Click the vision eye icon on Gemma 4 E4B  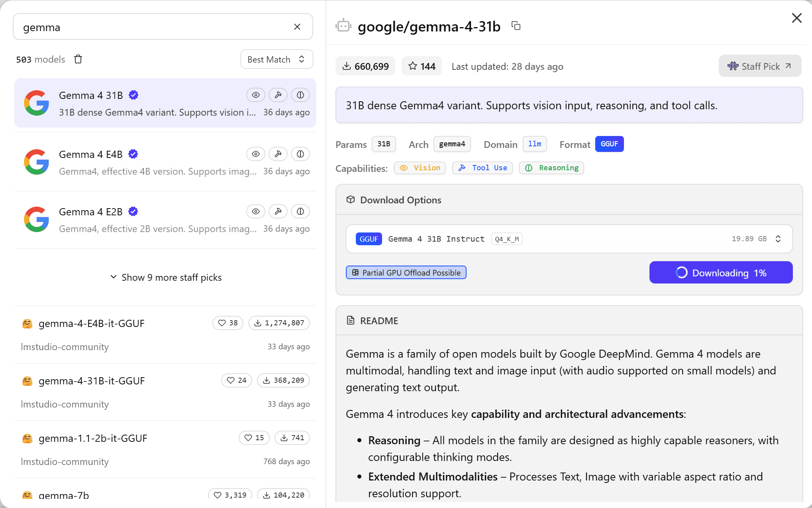tap(256, 154)
